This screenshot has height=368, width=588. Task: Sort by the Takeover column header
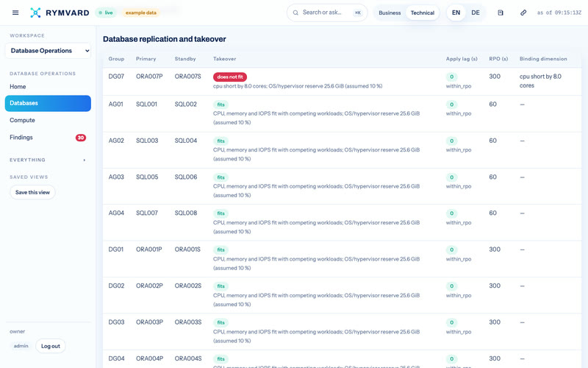(225, 59)
